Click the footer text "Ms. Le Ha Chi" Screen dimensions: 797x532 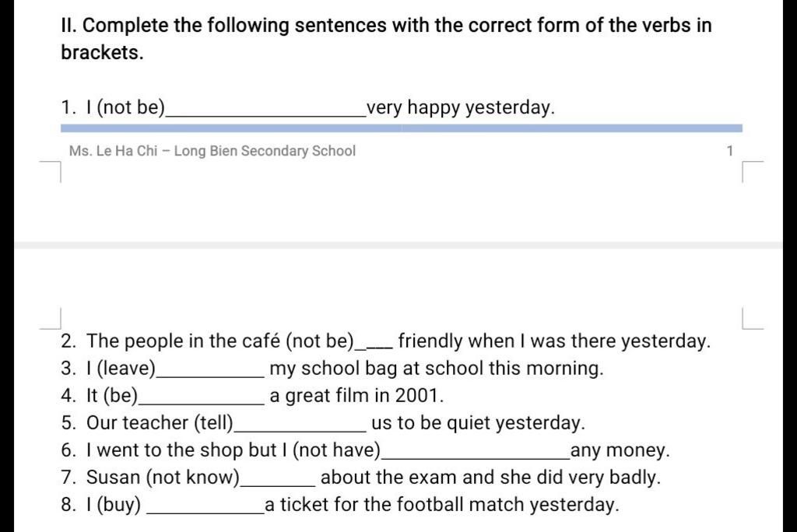point(113,151)
